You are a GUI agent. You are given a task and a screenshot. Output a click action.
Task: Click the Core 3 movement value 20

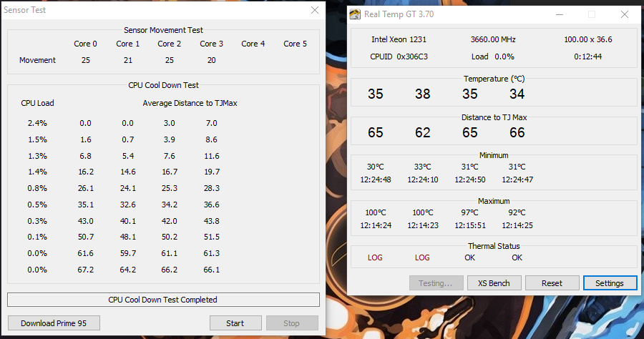tap(212, 60)
